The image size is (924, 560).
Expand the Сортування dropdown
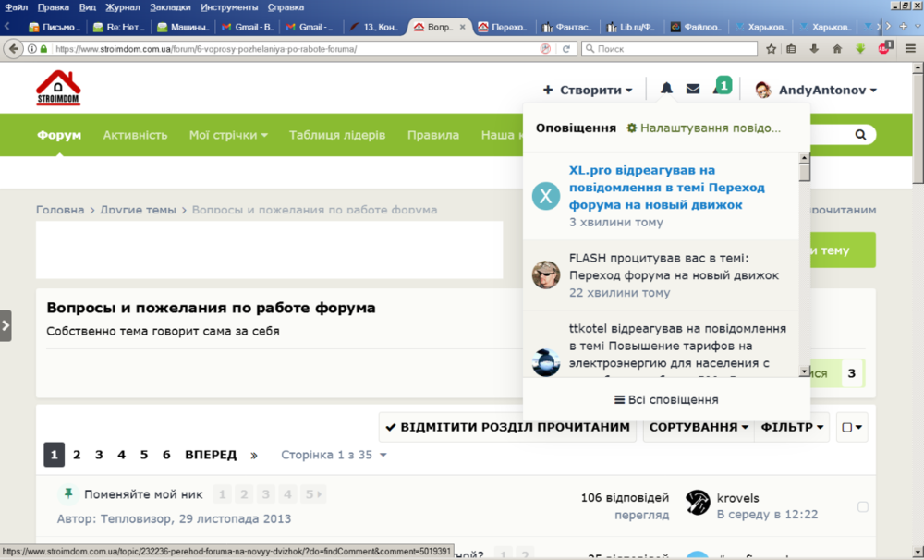[x=699, y=427]
